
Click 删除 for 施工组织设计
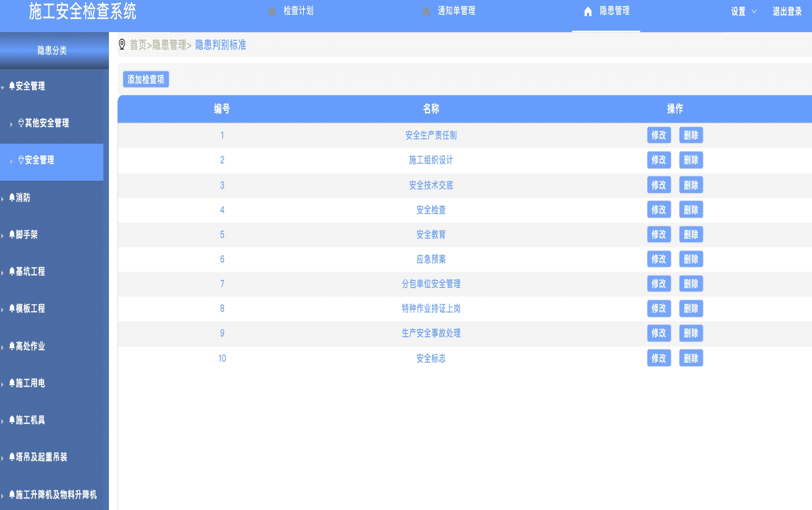click(691, 160)
